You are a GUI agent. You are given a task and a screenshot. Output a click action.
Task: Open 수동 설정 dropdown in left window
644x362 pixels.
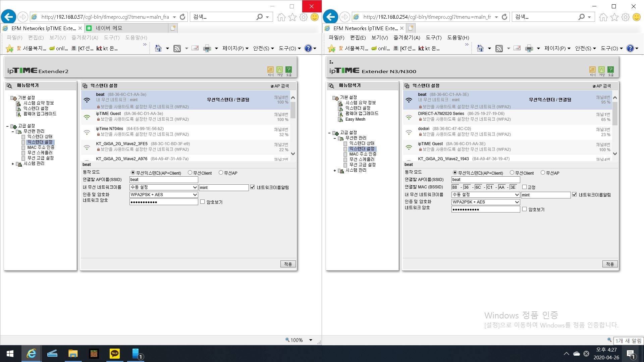[164, 187]
